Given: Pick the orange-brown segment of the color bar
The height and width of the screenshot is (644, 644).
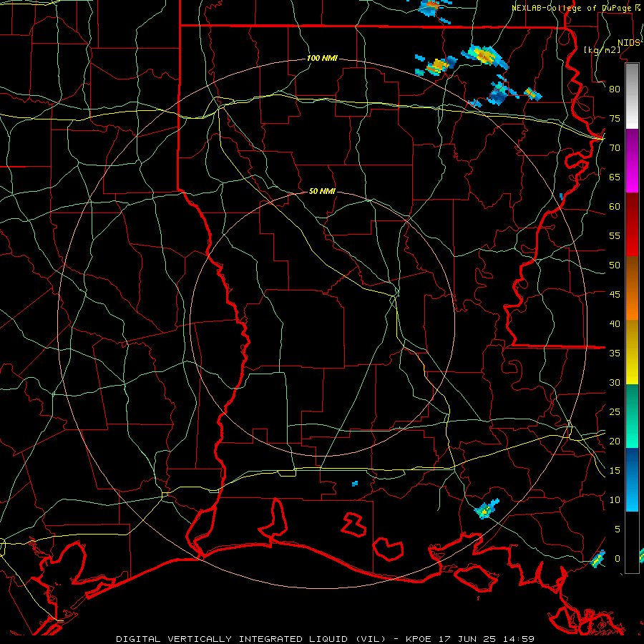Looking at the screenshot, I should [x=632, y=288].
